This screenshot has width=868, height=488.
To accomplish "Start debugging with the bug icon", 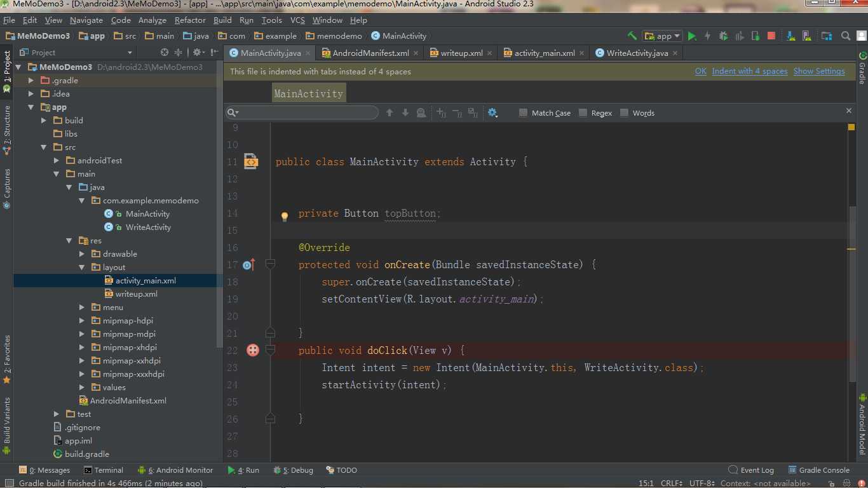I will [723, 36].
